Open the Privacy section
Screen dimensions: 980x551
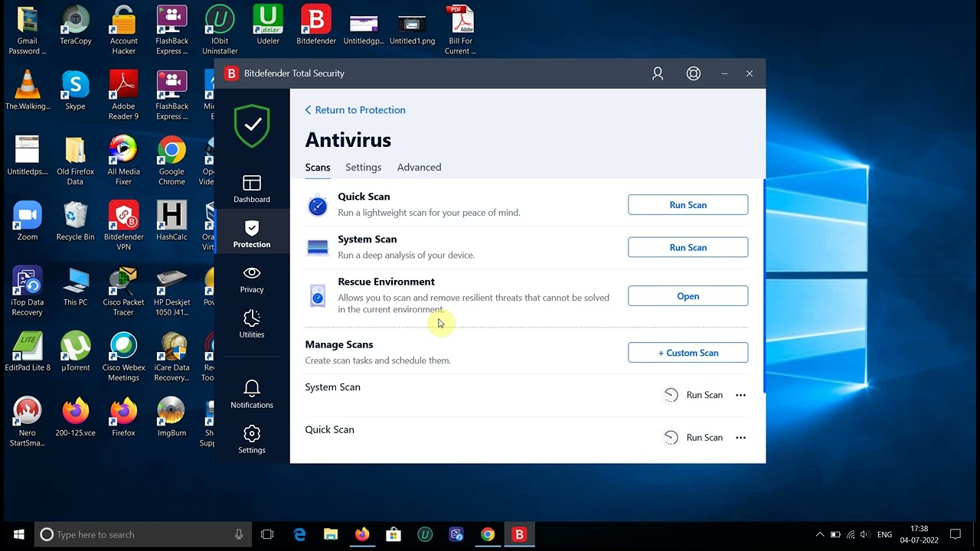pyautogui.click(x=252, y=279)
